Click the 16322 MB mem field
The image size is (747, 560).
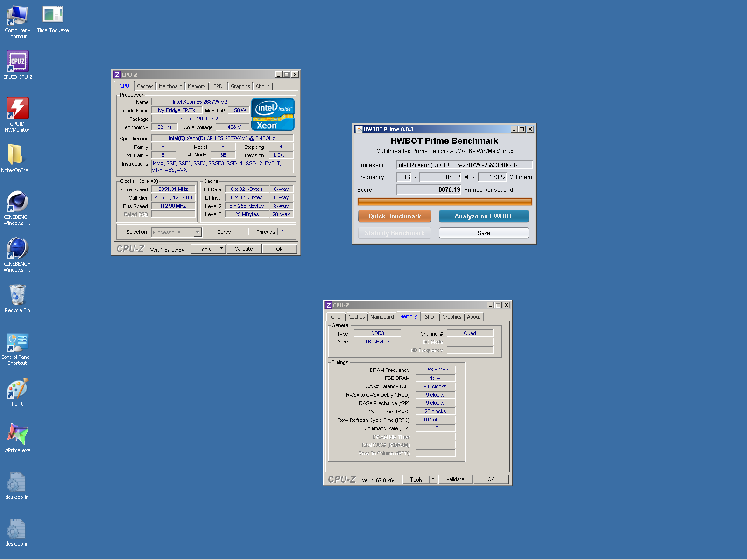[492, 177]
